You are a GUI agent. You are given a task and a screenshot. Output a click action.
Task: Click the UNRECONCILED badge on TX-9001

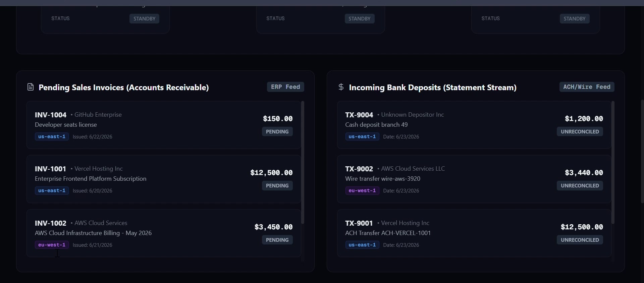click(580, 240)
